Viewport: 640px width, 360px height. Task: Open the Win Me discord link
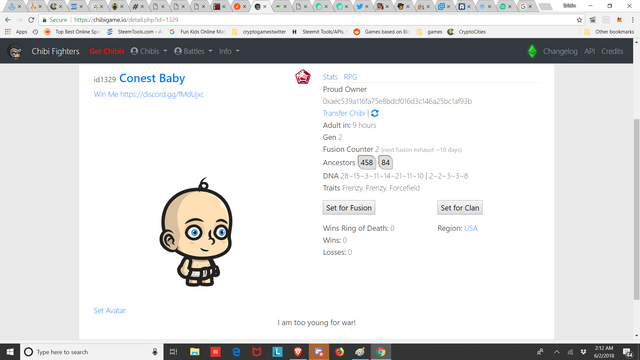click(x=149, y=94)
